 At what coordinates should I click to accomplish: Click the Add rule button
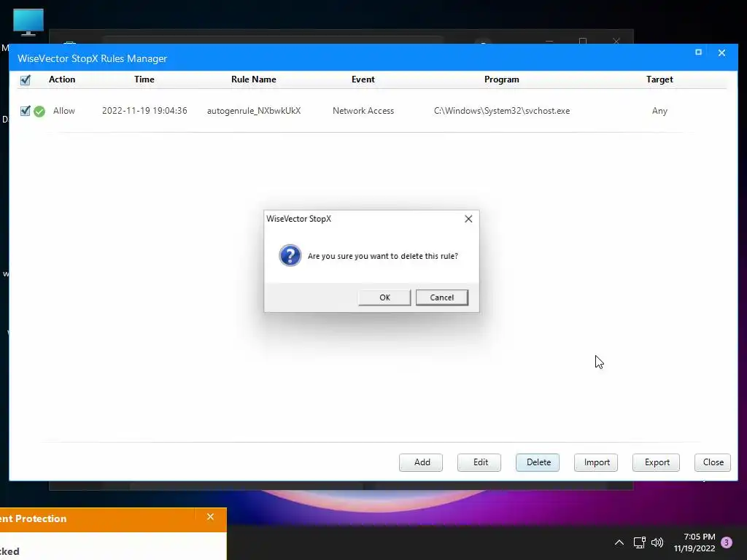(x=421, y=462)
